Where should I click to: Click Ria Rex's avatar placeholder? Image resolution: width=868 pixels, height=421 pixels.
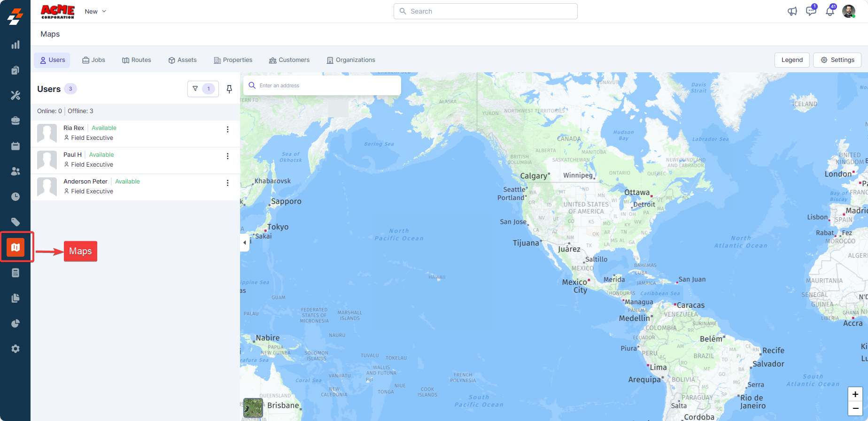(x=47, y=133)
